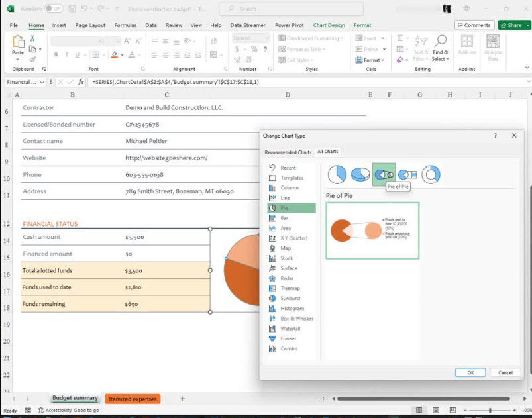Open the Name Box dropdown arrow

coord(42,82)
